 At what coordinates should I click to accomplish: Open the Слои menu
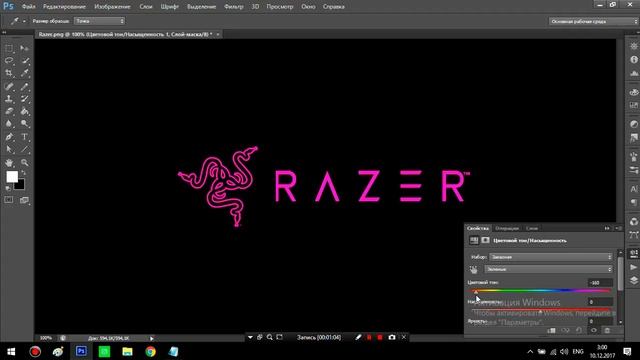[x=146, y=7]
